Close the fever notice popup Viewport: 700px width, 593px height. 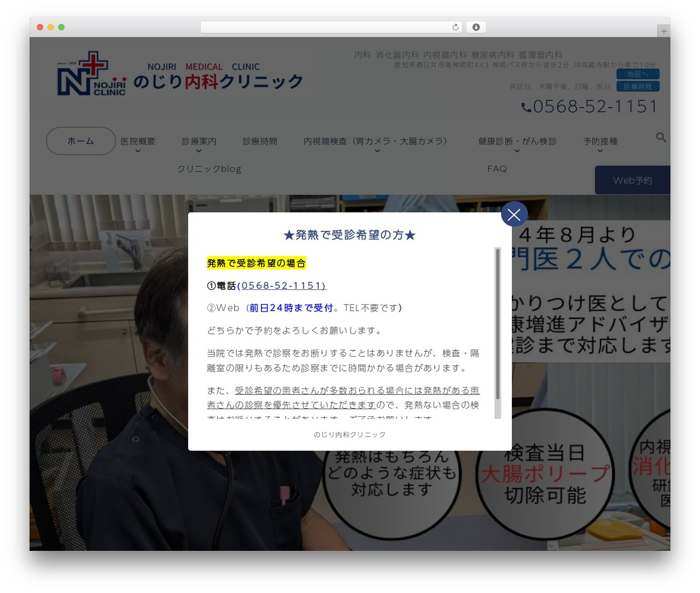[514, 214]
